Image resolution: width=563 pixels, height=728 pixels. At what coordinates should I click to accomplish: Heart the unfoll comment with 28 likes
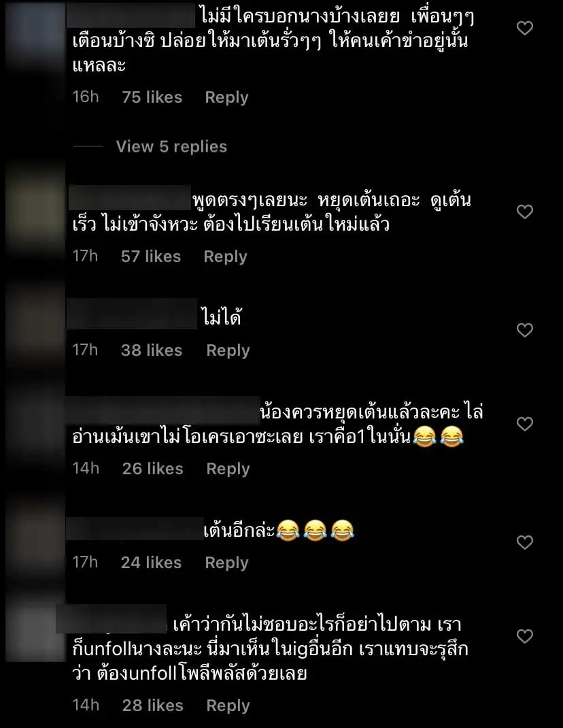pos(524,636)
